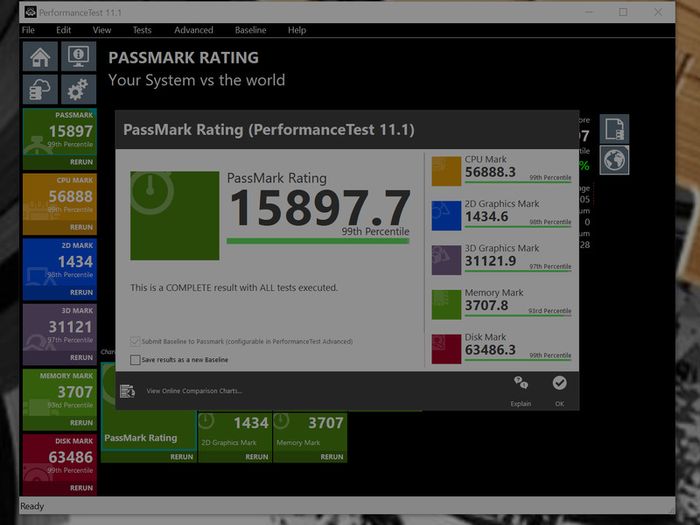The image size is (700, 525).
Task: Click the sidebar PASSMARK 15897 score tile
Action: [x=60, y=132]
